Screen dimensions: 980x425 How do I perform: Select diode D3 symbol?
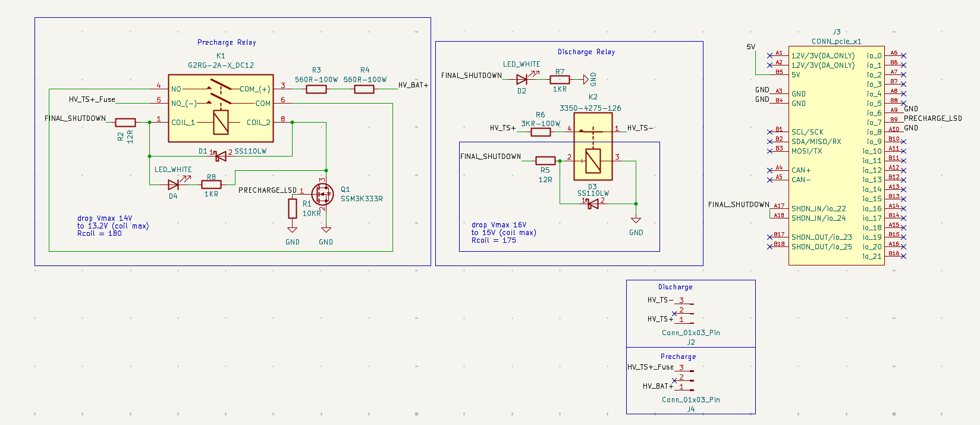coord(593,204)
